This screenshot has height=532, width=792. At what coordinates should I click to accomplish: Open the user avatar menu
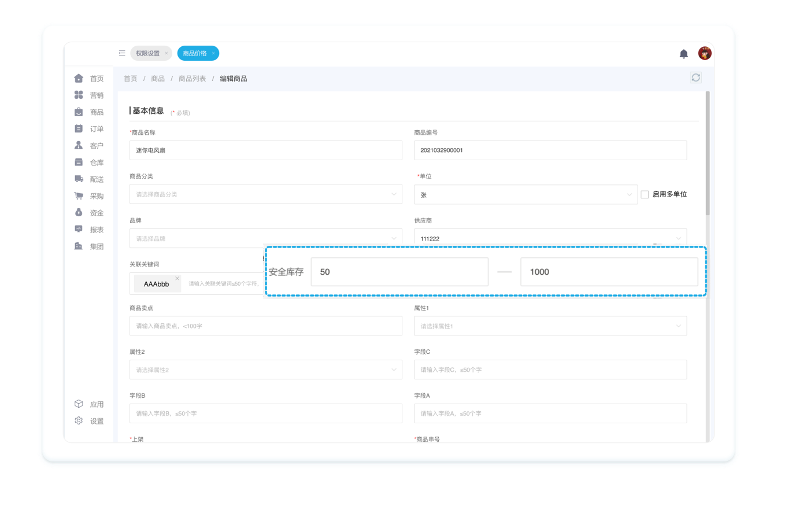point(704,54)
